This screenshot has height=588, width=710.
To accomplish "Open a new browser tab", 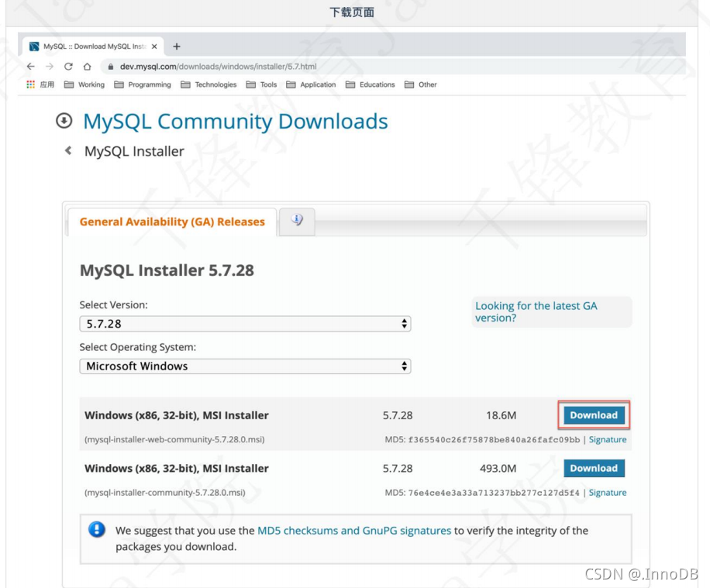I will [x=177, y=46].
